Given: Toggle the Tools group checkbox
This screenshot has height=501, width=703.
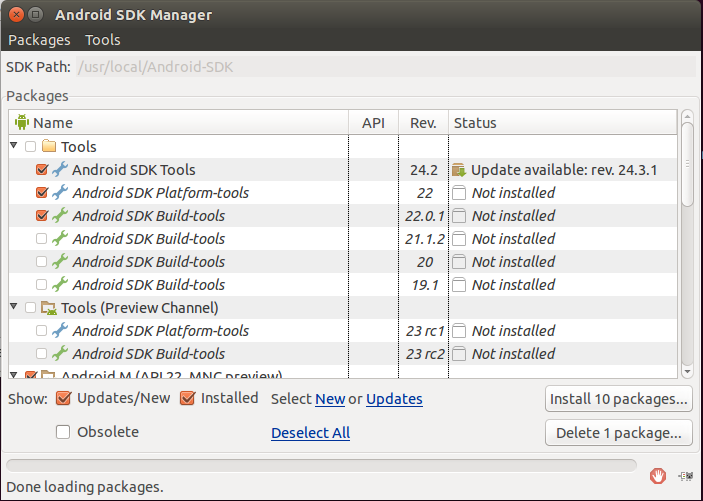Looking at the screenshot, I should pos(30,146).
